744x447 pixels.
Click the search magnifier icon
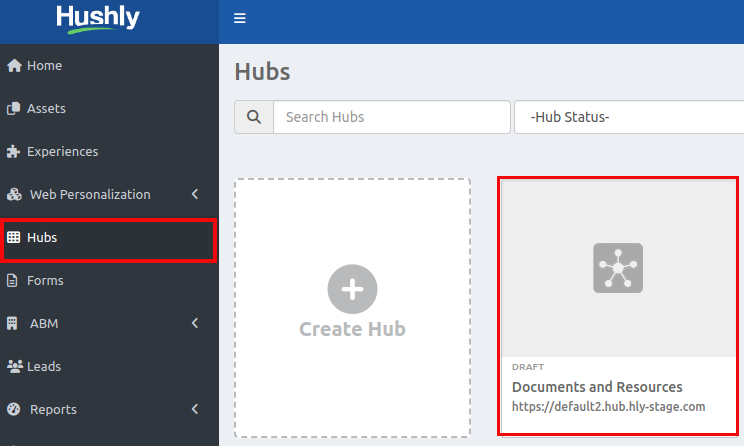pos(254,117)
